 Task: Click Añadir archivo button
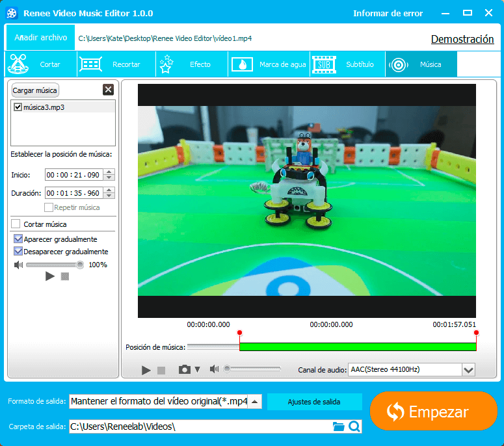40,38
